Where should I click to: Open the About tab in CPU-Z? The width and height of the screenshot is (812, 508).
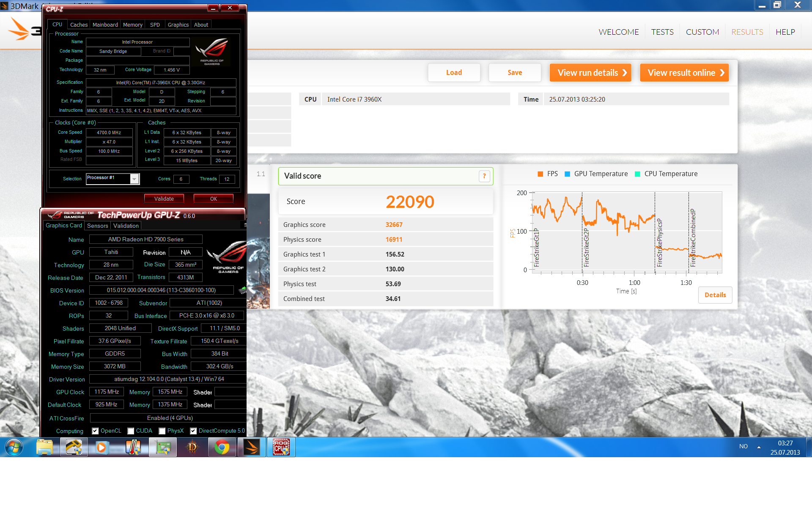point(201,25)
